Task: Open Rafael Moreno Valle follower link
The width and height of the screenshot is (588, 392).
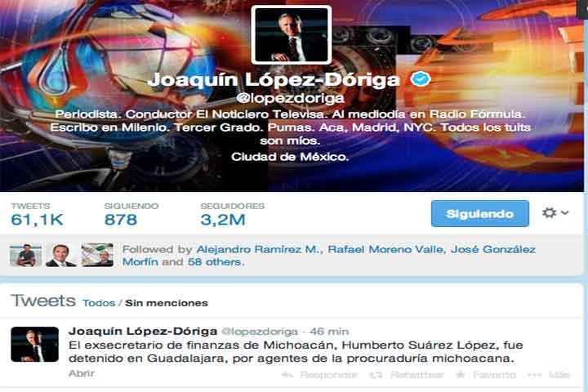Action: point(386,249)
